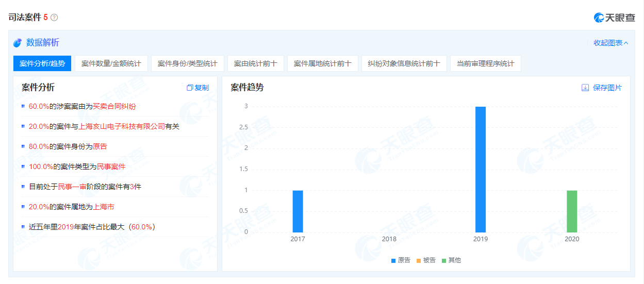Click the copy icon next to 复制
644x284 pixels.
[x=190, y=88]
